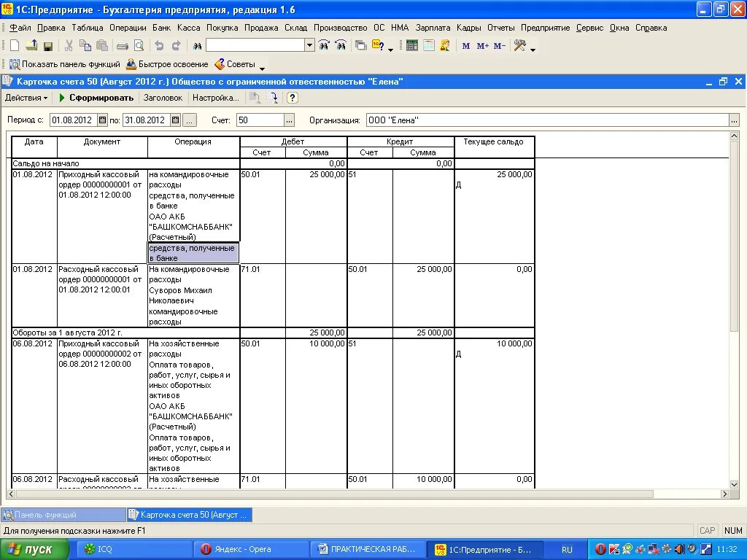747x560 pixels.
Task: Click the tools wrench icon
Action: 519,46
